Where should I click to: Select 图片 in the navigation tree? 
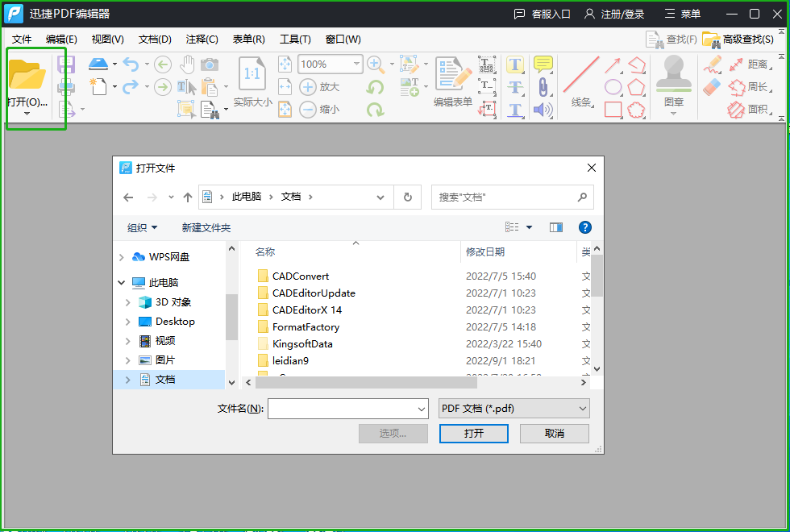[x=164, y=360]
